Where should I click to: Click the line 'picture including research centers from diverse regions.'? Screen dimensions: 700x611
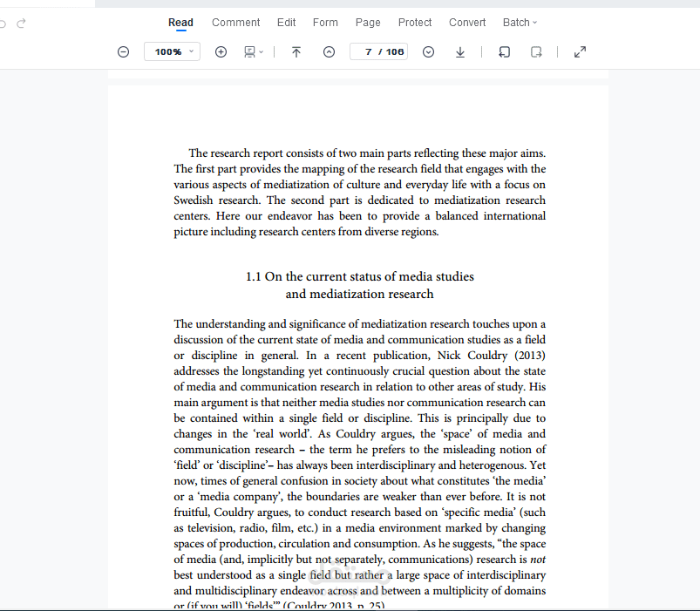tap(306, 232)
